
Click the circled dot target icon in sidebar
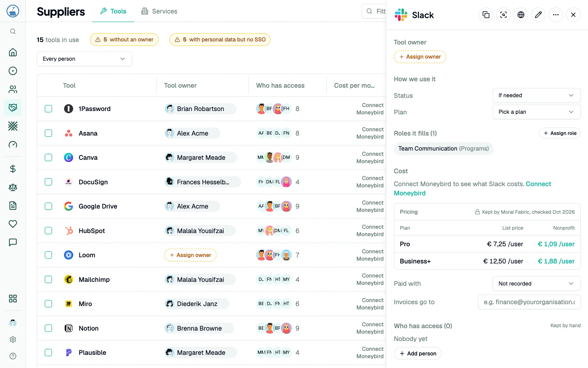[x=13, y=71]
